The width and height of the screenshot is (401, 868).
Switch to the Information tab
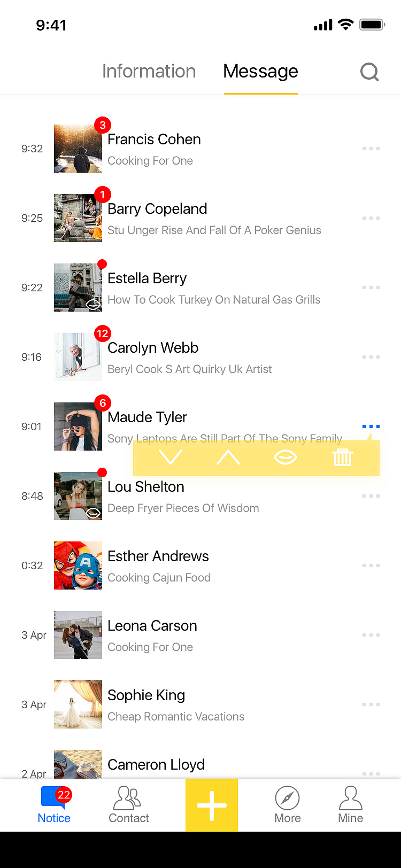(149, 72)
